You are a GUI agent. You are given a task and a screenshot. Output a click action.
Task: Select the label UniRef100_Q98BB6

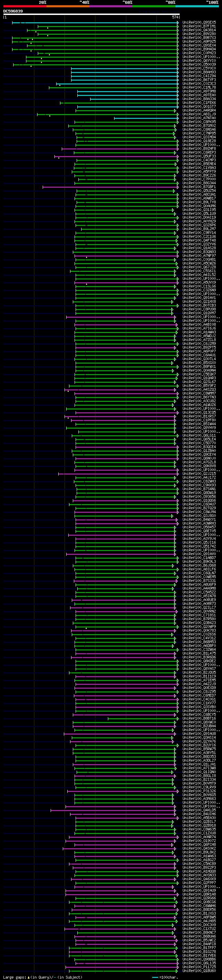click(x=199, y=959)
